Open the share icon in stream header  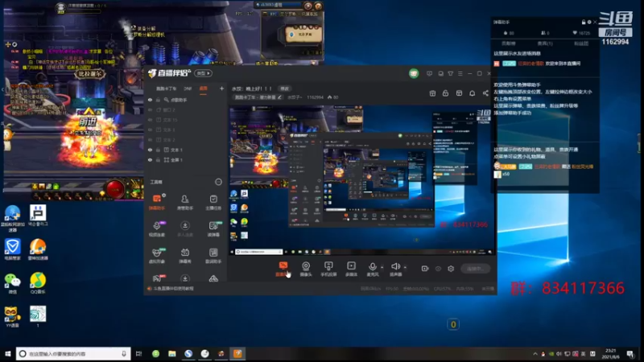tap(485, 93)
